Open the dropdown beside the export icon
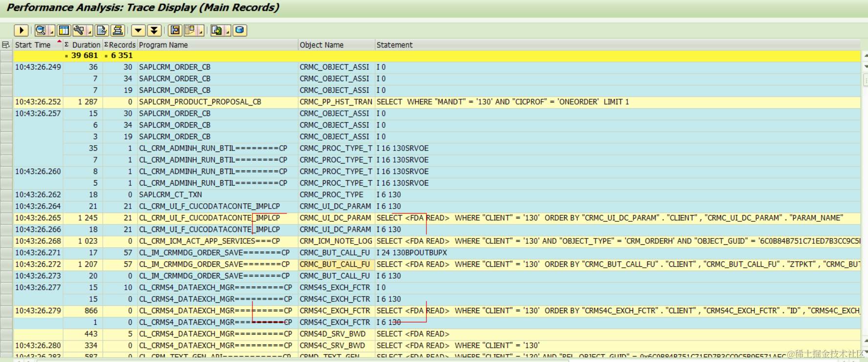Viewport: 868px width, 362px height. click(x=228, y=31)
